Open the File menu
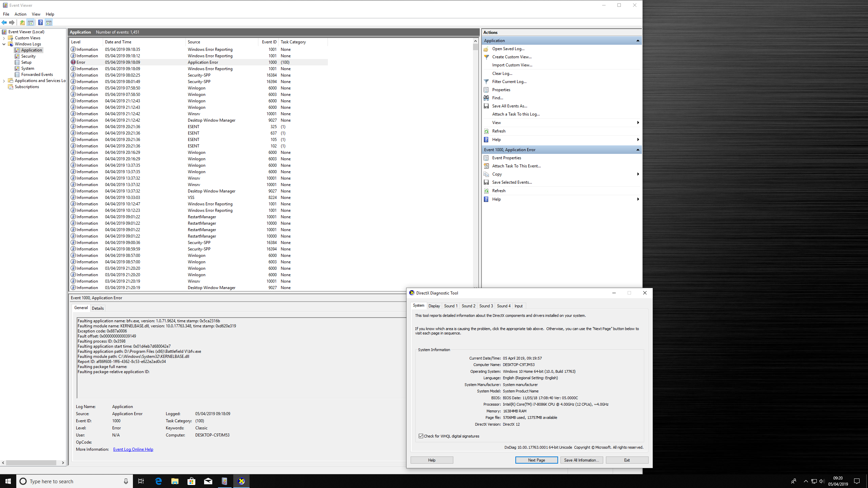This screenshot has width=868, height=488. coord(6,14)
